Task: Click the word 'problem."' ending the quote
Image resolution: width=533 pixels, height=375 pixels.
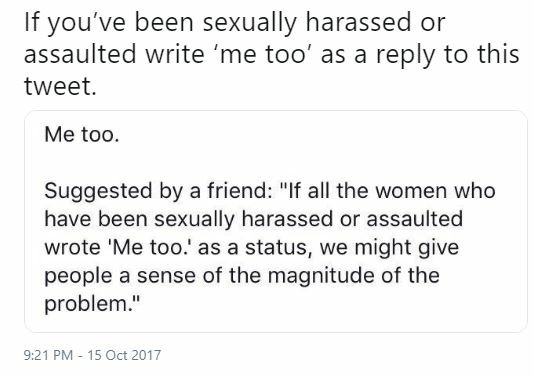Action: click(x=92, y=304)
